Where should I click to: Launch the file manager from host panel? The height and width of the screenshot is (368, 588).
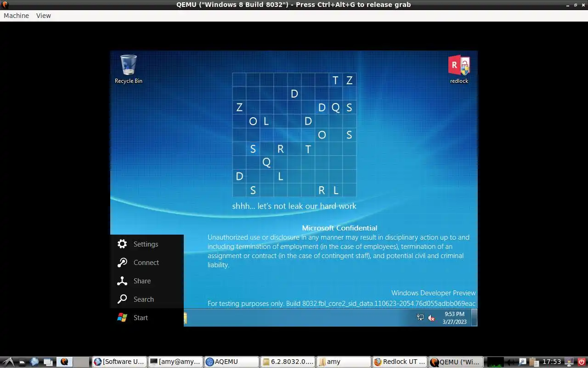tap(22, 362)
